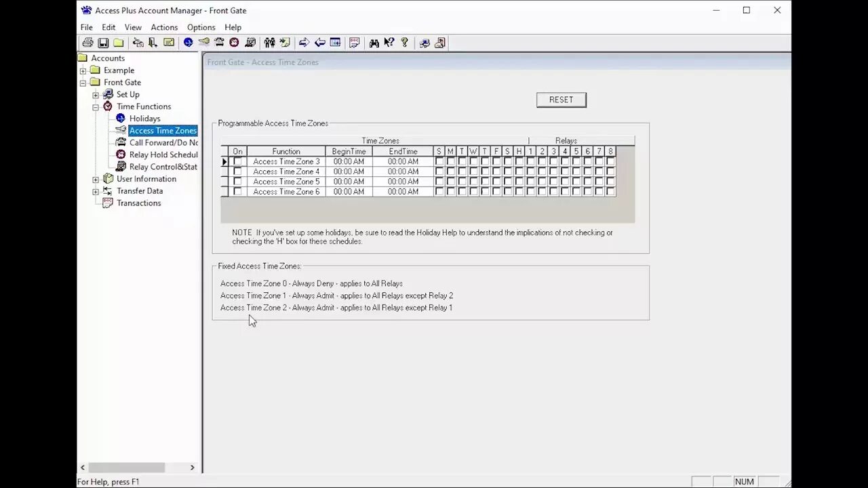The width and height of the screenshot is (868, 488).
Task: Click the User Information tree icon
Action: point(108,179)
